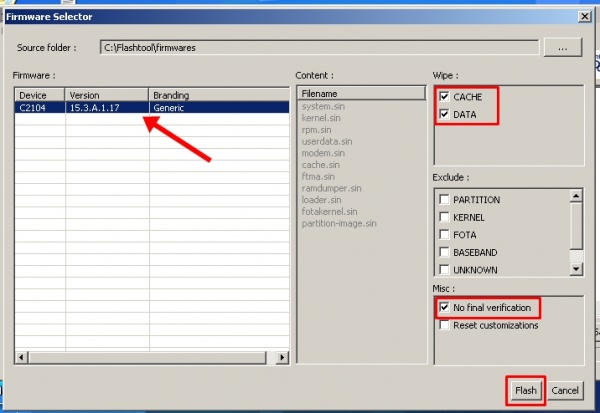The image size is (600, 413).
Task: Select the C2104 device cell
Action: click(x=40, y=108)
